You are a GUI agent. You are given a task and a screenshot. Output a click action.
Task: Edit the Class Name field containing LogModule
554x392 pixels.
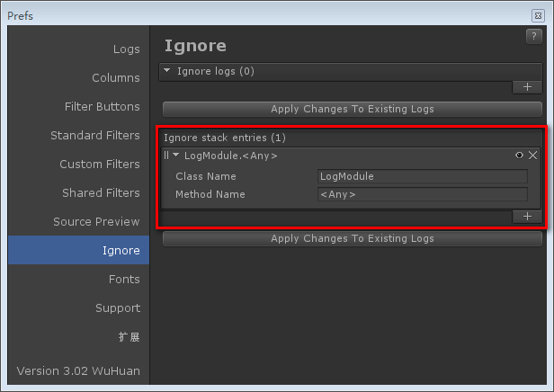(x=423, y=176)
